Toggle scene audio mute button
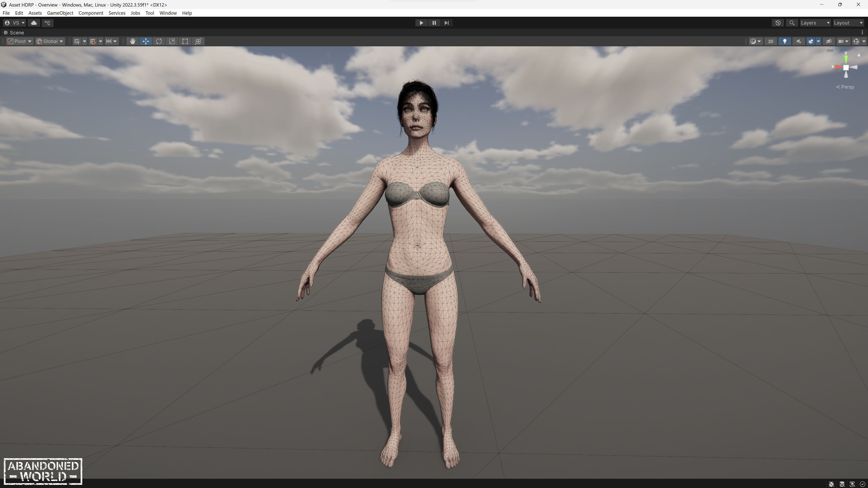 tap(798, 41)
